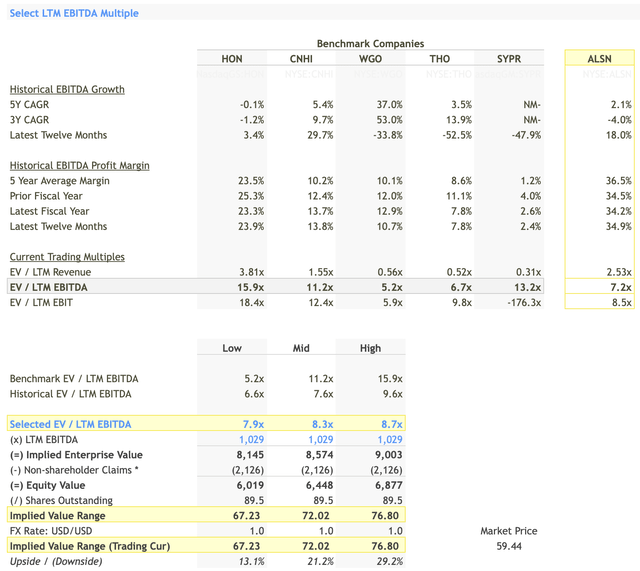Select ALSN EV / LTM EBITDA 7.2x

(621, 287)
